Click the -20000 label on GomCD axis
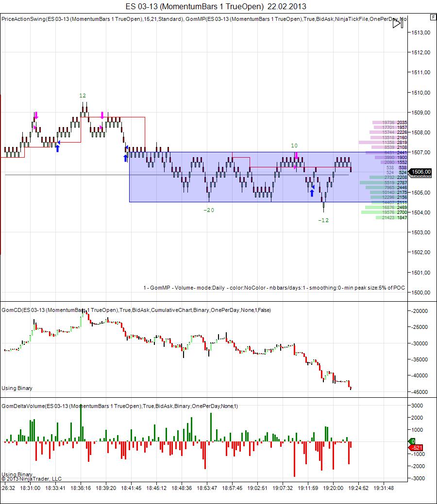The width and height of the screenshot is (437, 504). point(420,311)
